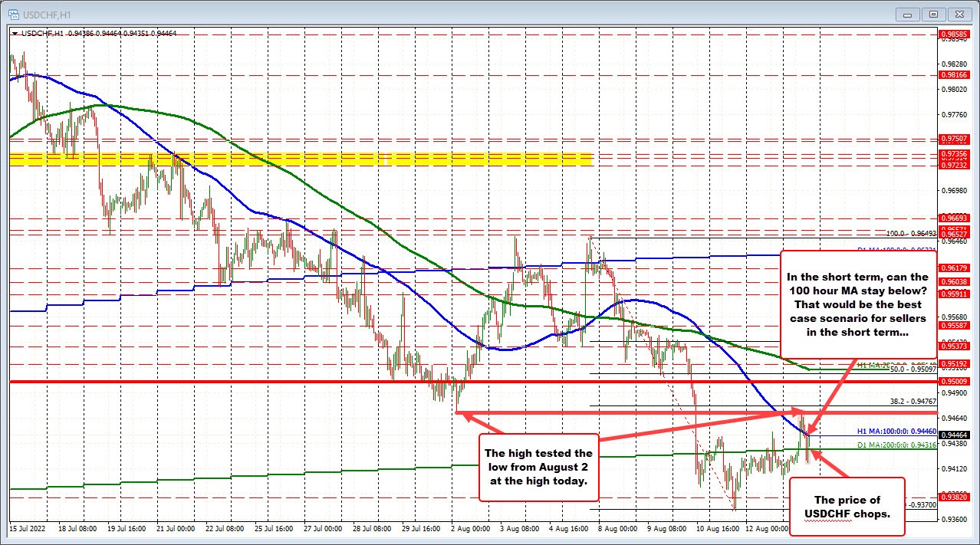Click the annotation reading 'The price of USDCHF chops.'
Viewport: 980px width, 545px height.
pyautogui.click(x=847, y=506)
